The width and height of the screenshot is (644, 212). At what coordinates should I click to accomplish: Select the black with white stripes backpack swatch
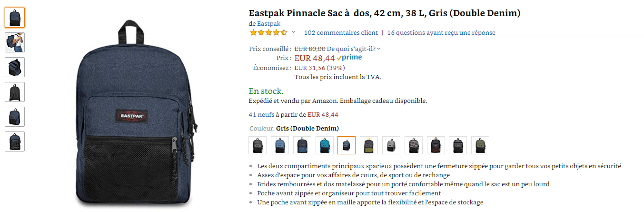pos(457,145)
